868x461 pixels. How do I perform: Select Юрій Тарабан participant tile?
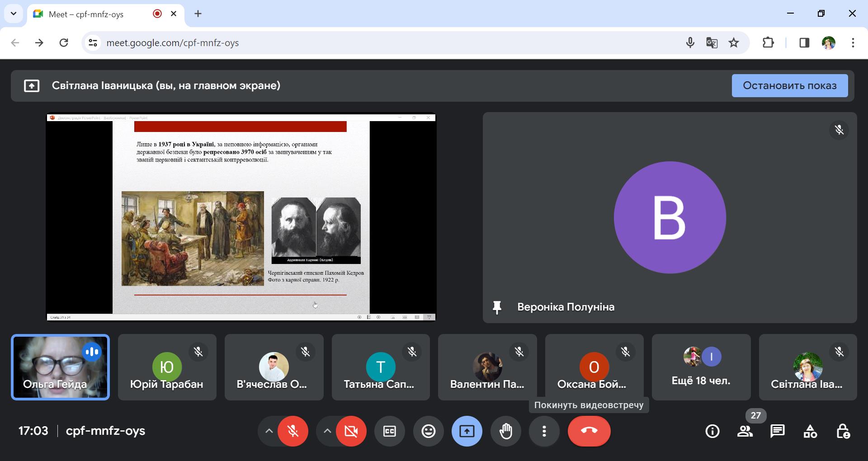(x=167, y=367)
